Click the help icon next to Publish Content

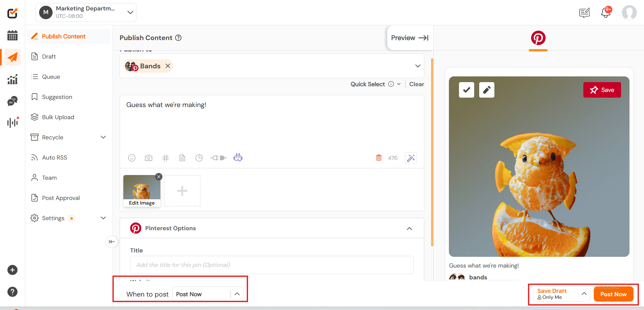pyautogui.click(x=178, y=38)
